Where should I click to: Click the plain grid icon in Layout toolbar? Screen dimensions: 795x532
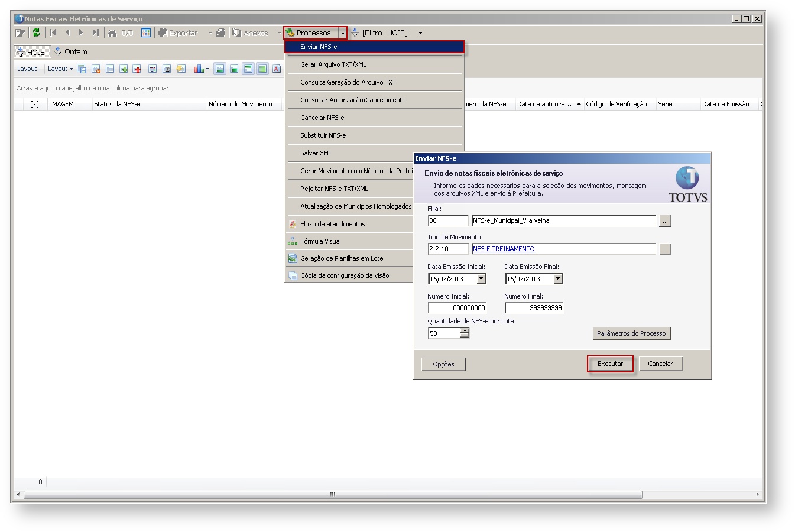pos(110,69)
